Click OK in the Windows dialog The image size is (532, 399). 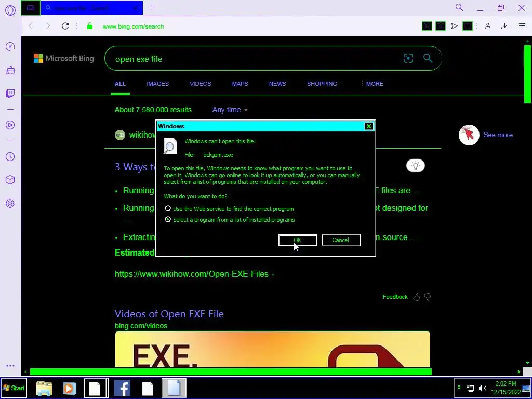coord(298,240)
